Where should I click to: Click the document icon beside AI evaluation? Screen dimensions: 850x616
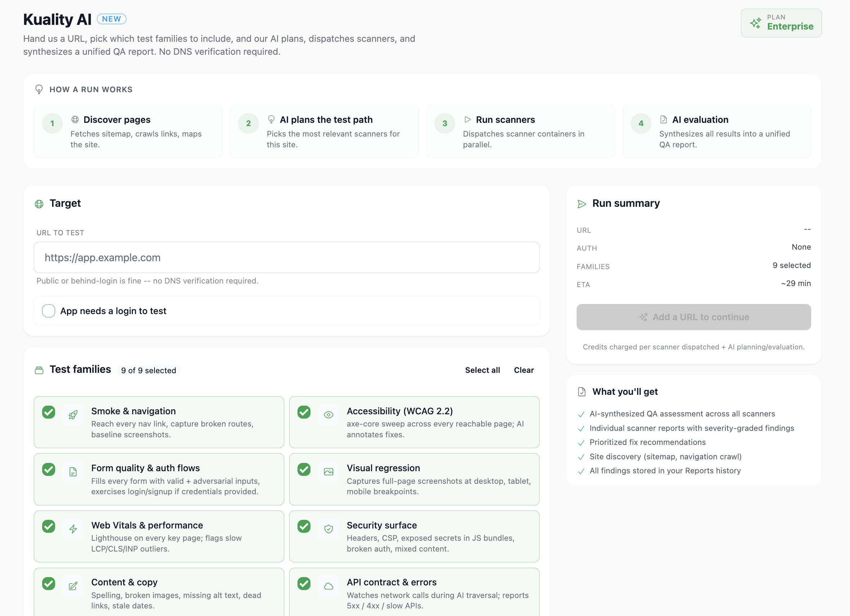pos(663,119)
